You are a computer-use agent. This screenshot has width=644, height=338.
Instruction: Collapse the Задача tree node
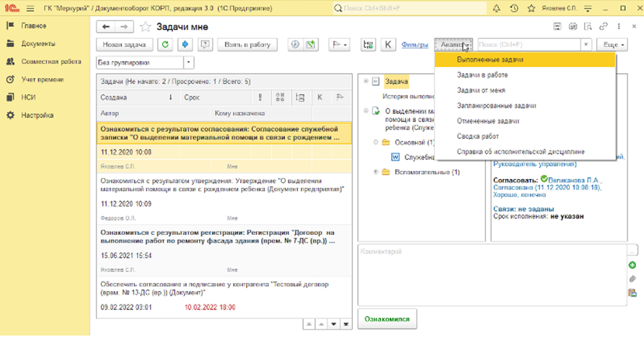pyautogui.click(x=366, y=82)
